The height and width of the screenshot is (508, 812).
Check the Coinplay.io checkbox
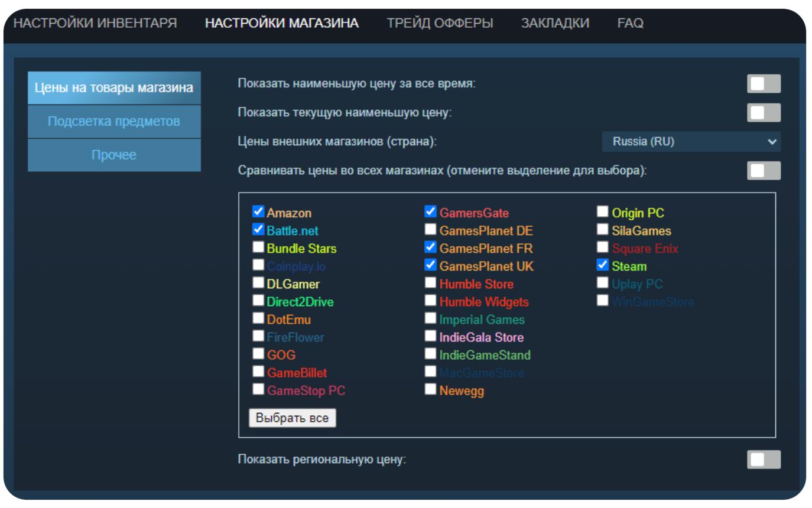(258, 265)
